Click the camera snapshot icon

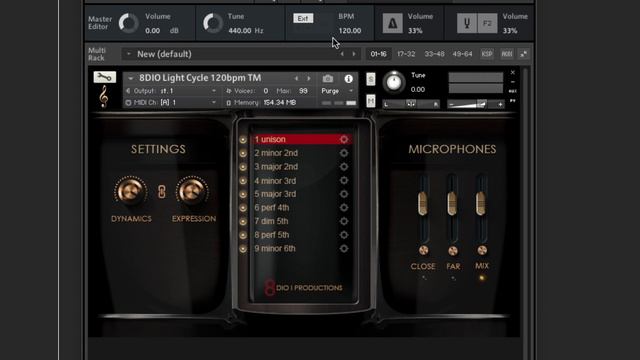tap(328, 78)
